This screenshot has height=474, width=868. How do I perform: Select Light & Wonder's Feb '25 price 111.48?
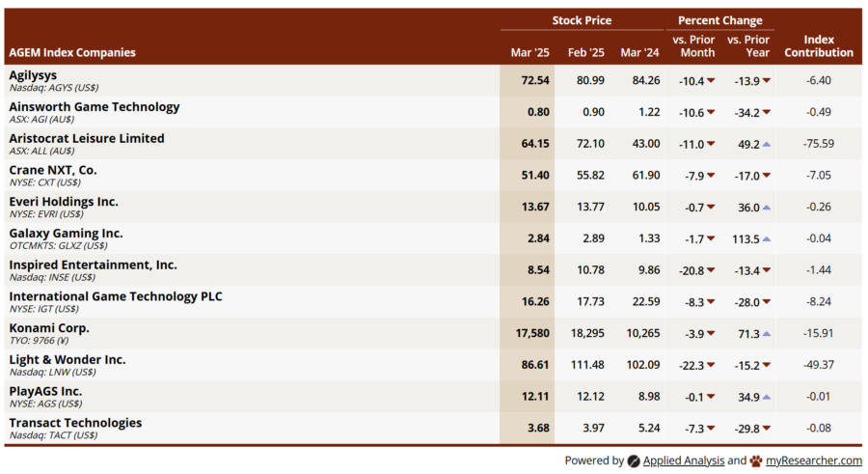586,365
